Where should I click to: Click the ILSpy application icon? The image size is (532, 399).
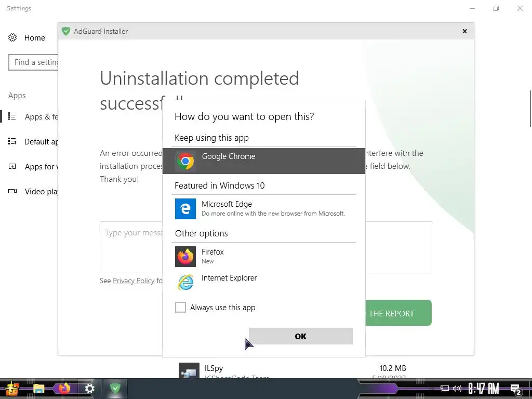click(189, 371)
